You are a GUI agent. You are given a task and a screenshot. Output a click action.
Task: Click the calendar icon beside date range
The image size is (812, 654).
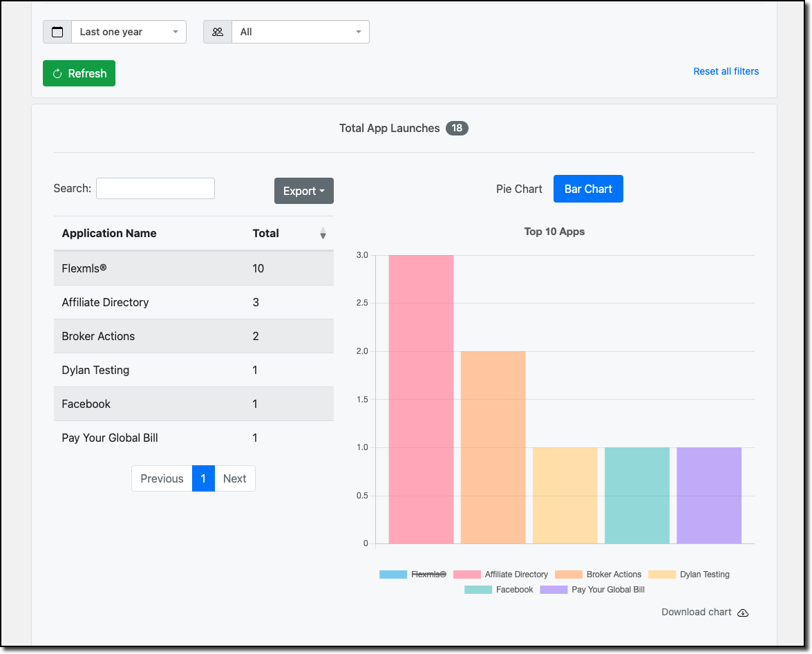point(57,32)
